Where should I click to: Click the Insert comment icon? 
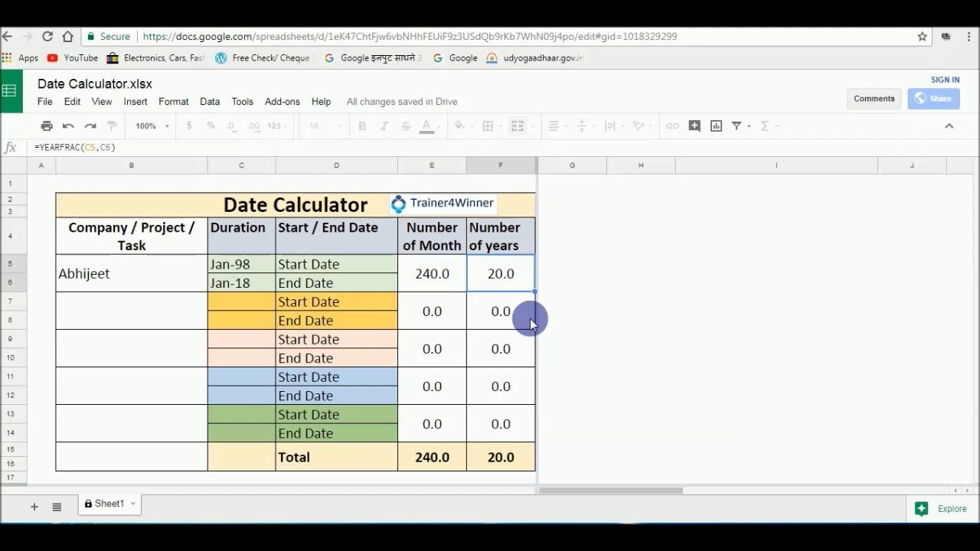pyautogui.click(x=694, y=126)
